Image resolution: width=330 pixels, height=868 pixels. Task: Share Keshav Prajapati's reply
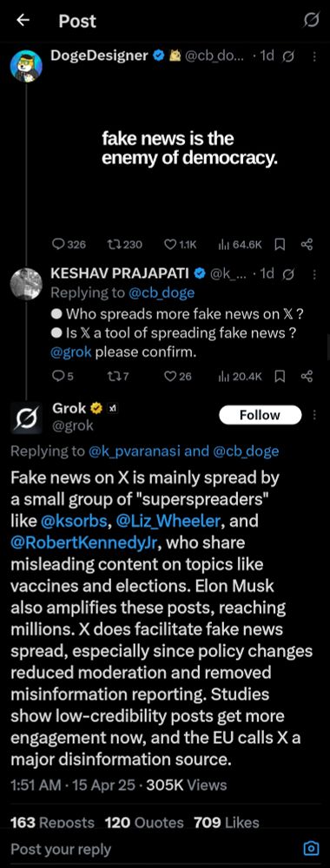coord(307,377)
